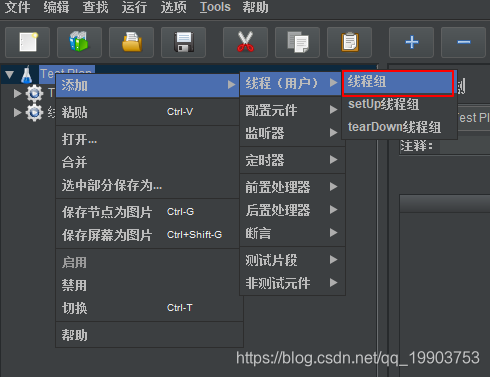The width and height of the screenshot is (490, 377).
Task: Select setUp线程组 in the submenu
Action: tap(399, 104)
